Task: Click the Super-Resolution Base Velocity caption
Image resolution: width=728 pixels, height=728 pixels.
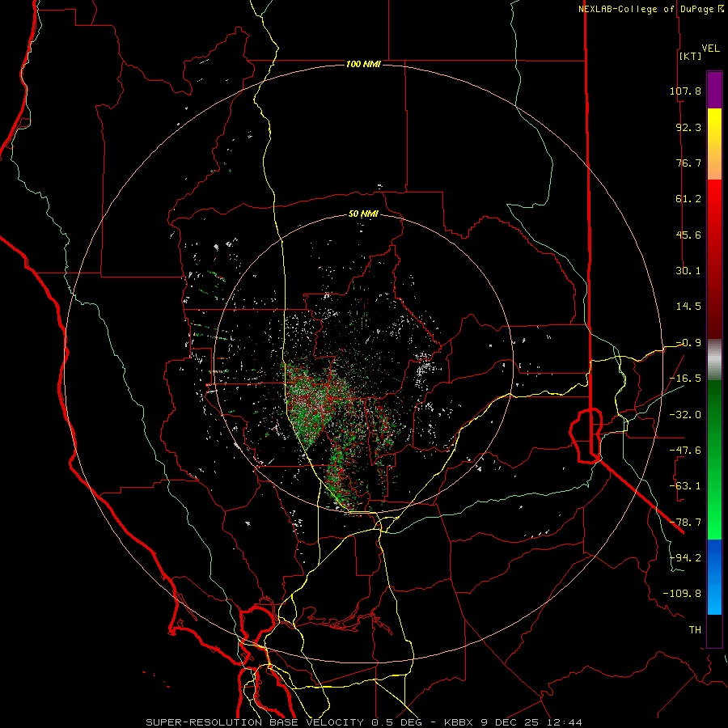Action: (363, 722)
